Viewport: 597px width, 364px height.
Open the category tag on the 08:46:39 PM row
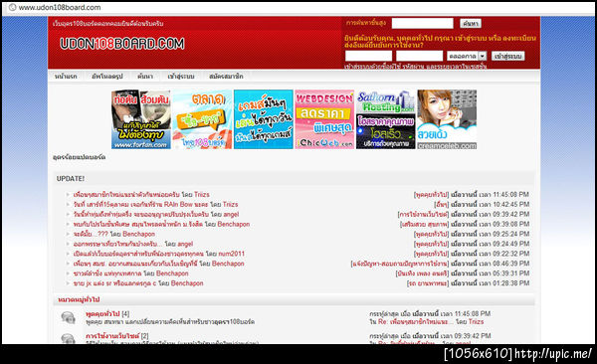tap(400, 264)
